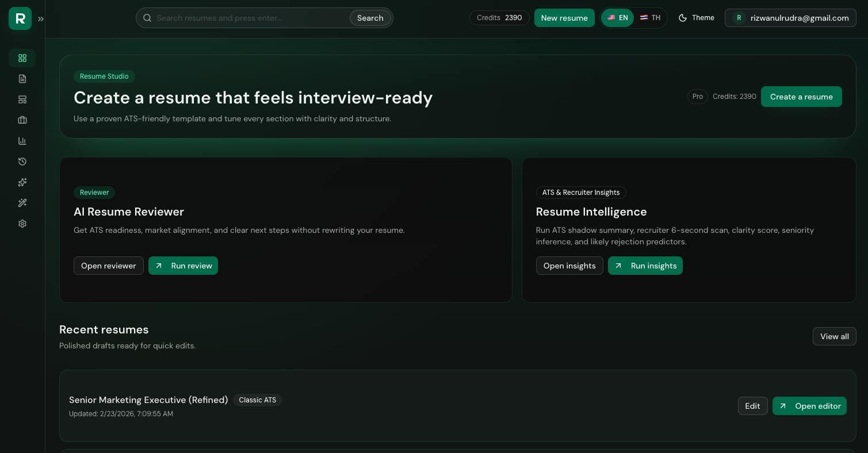Switch interface language to TH
868x453 pixels.
[x=650, y=18]
